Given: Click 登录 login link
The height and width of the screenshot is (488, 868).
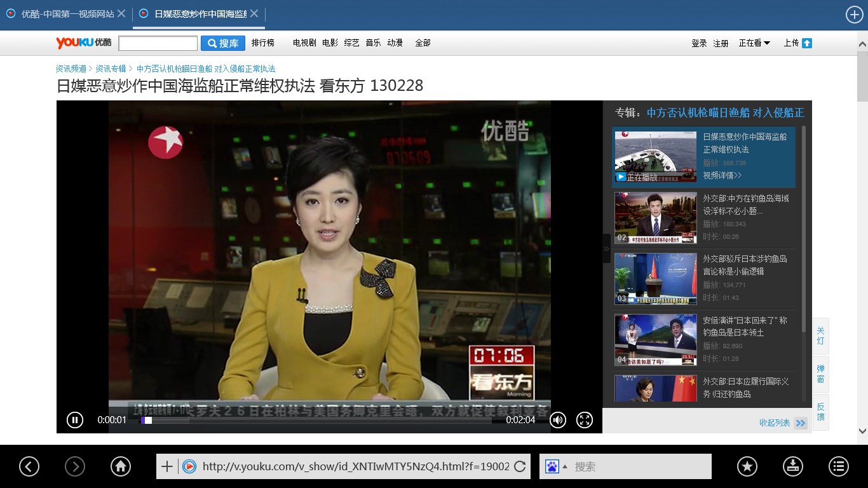Looking at the screenshot, I should (x=699, y=43).
